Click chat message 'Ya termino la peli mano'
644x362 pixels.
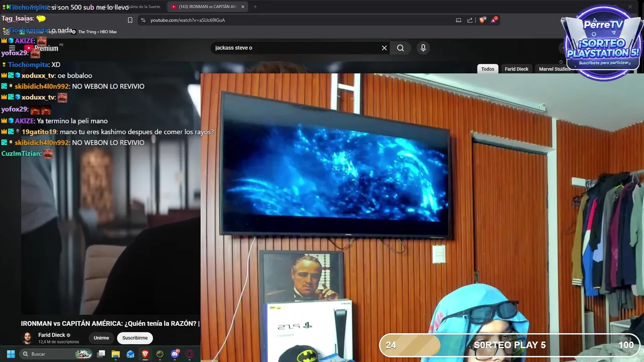pyautogui.click(x=72, y=121)
